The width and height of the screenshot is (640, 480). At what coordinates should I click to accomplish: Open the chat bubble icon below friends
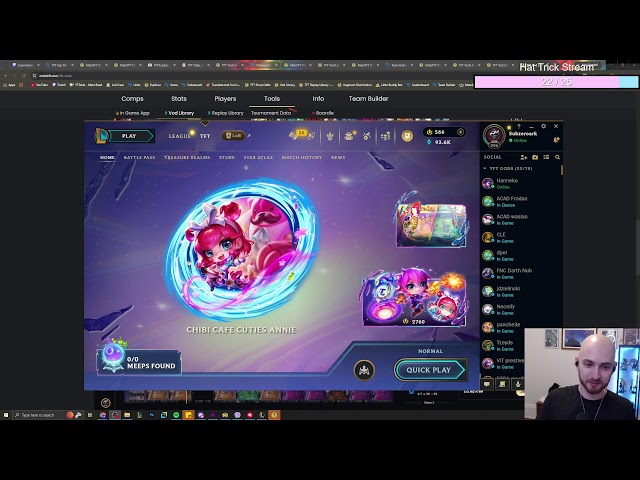[487, 384]
